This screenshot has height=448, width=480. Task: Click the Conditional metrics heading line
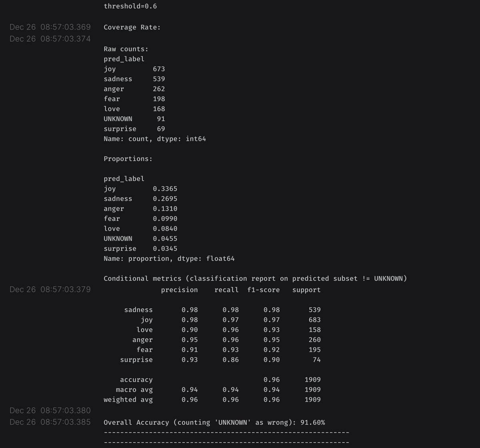click(x=255, y=279)
